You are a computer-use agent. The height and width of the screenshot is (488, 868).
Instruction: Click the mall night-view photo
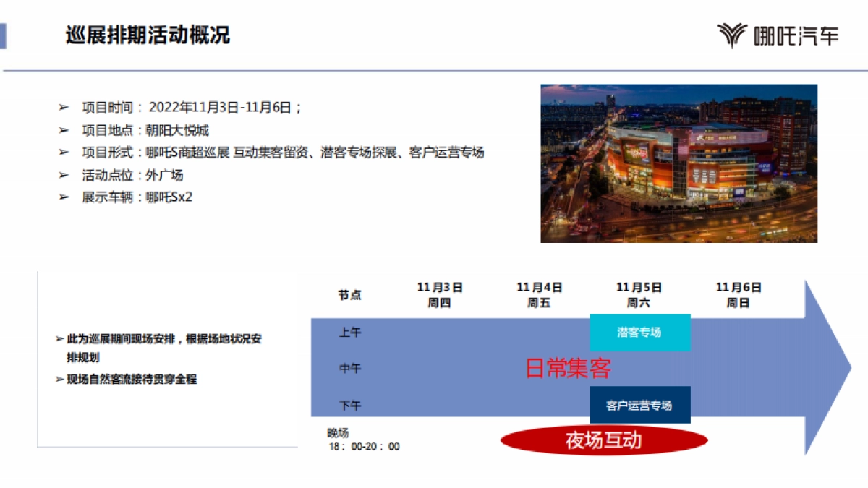coord(678,163)
